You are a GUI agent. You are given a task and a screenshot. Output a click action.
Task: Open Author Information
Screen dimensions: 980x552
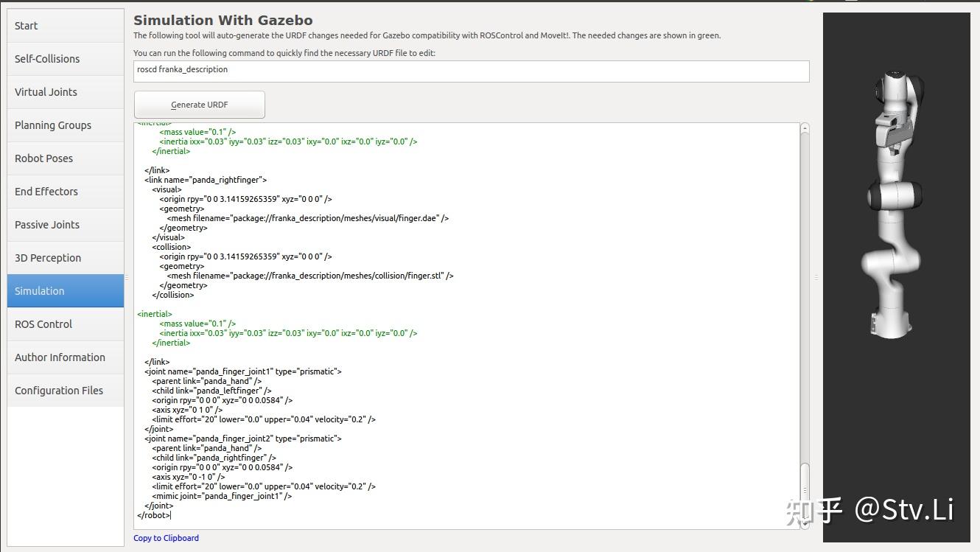coord(66,357)
